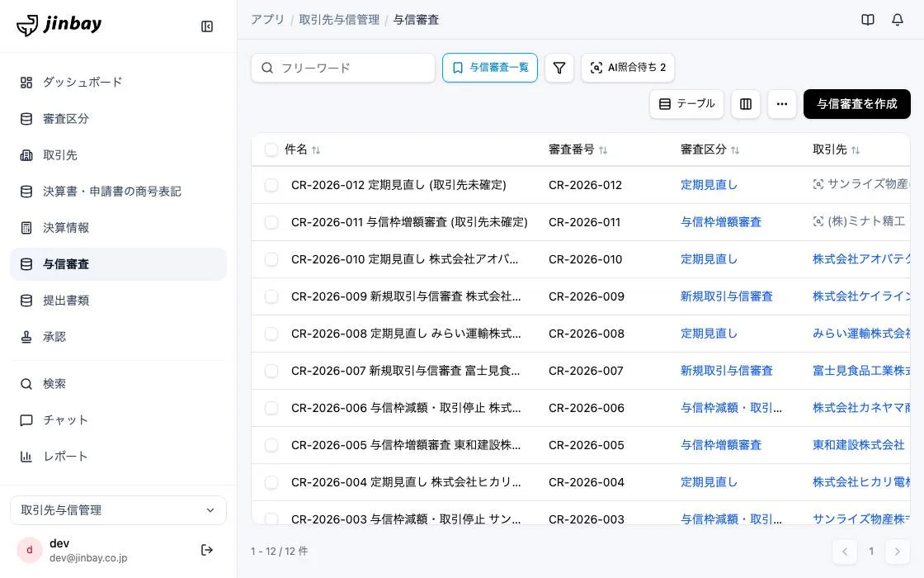Viewport: 924px width, 578px height.
Task: Sort by 件名 column sort arrows
Action: pyautogui.click(x=316, y=150)
